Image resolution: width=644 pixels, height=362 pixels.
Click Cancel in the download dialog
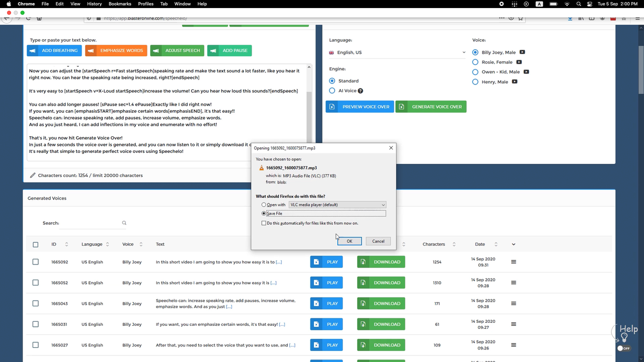(x=378, y=241)
